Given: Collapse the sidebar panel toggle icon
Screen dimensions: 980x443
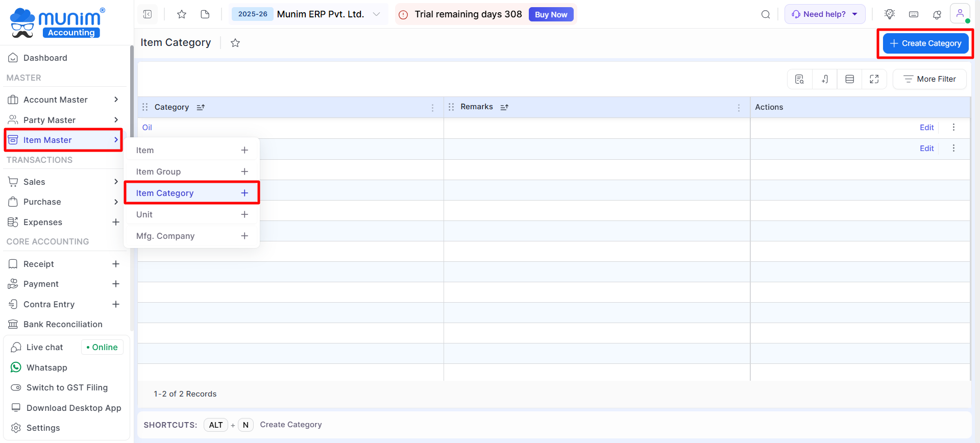Looking at the screenshot, I should pyautogui.click(x=148, y=14).
